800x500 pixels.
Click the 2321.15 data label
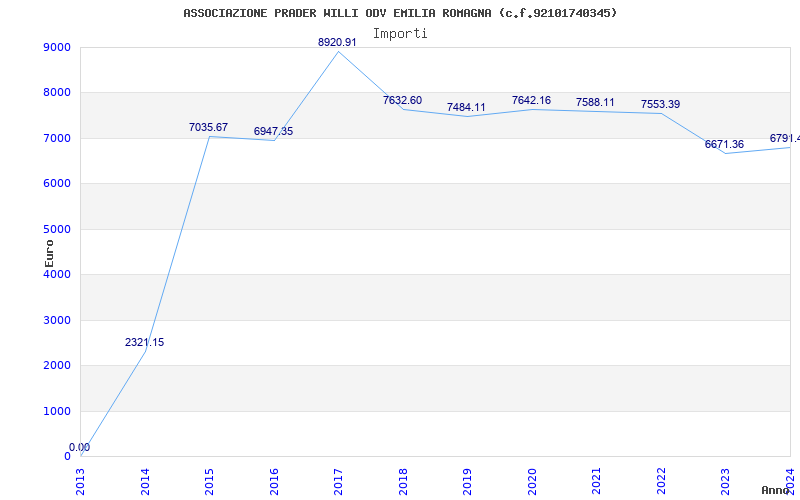pyautogui.click(x=144, y=342)
